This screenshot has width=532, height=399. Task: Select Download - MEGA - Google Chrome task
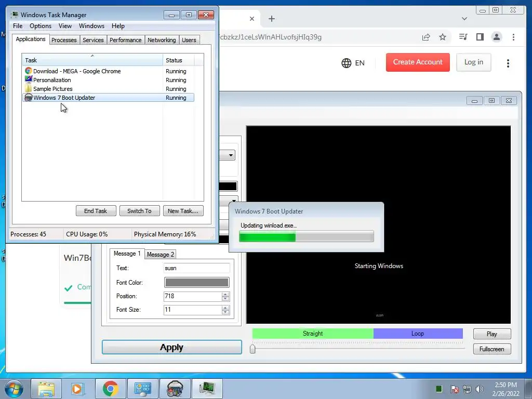click(x=108, y=71)
